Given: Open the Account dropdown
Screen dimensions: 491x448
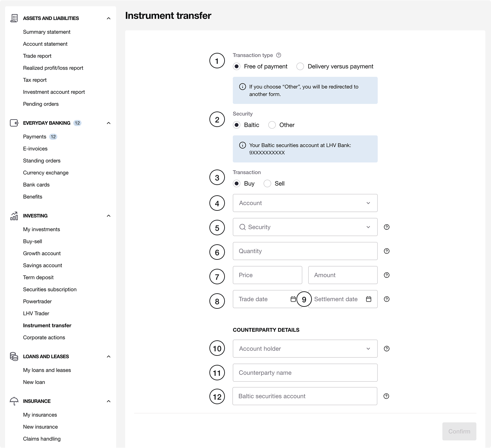Looking at the screenshot, I should [x=305, y=203].
